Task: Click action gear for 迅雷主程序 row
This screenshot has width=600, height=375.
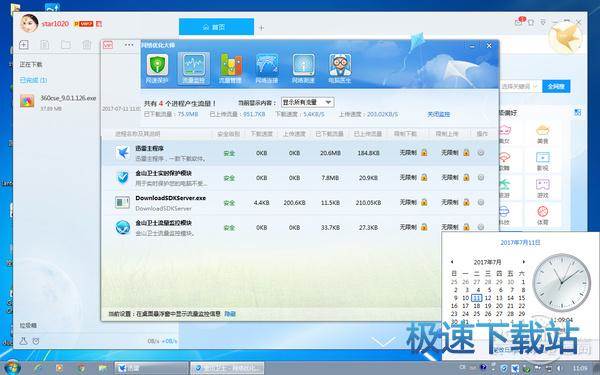Action: (x=481, y=153)
